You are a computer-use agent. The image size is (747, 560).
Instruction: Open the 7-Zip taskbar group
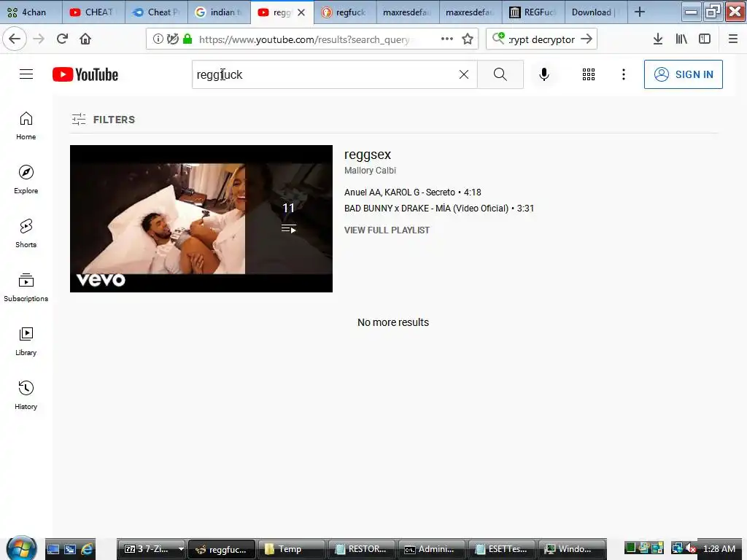tap(152, 549)
